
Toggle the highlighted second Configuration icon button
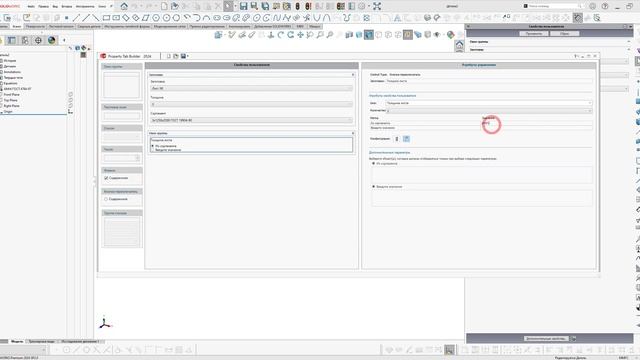tap(407, 139)
